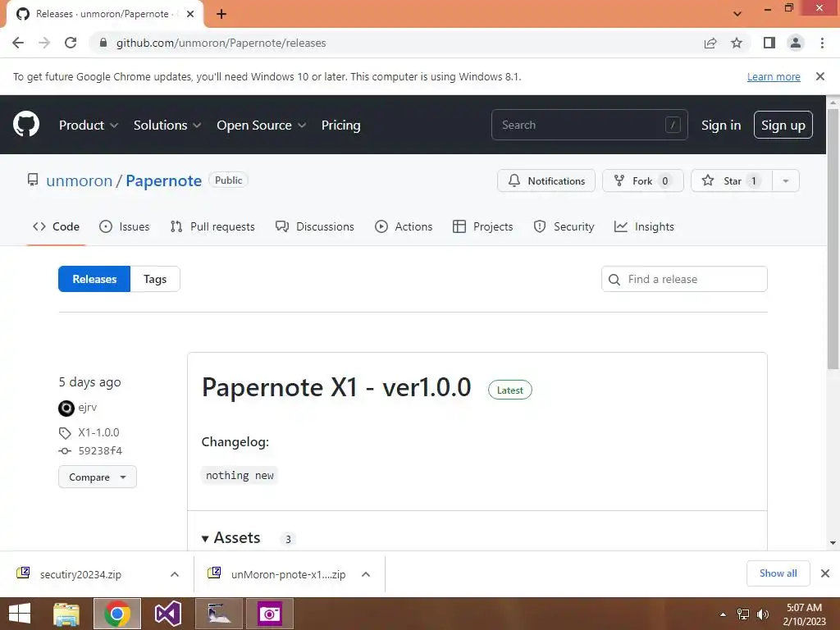Open the Pricing page
840x630 pixels.
coord(340,126)
